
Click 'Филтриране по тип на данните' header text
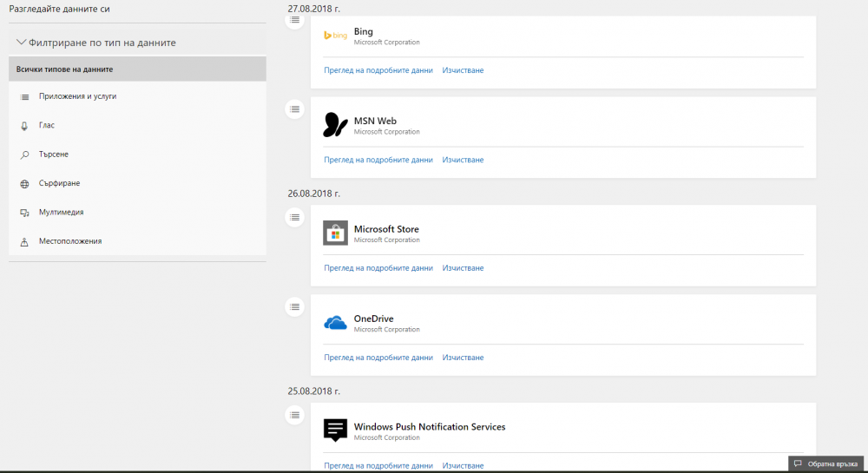[x=102, y=43]
